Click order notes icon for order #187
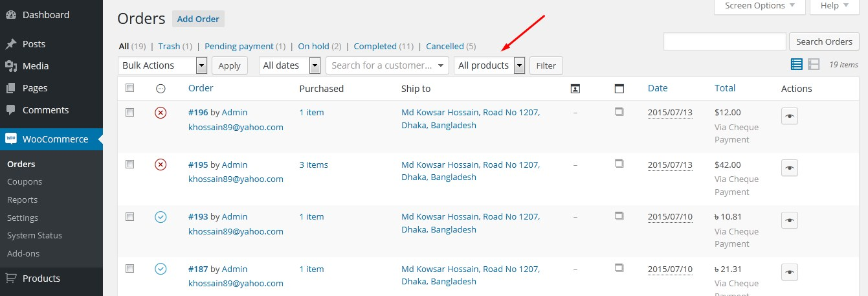 (619, 268)
